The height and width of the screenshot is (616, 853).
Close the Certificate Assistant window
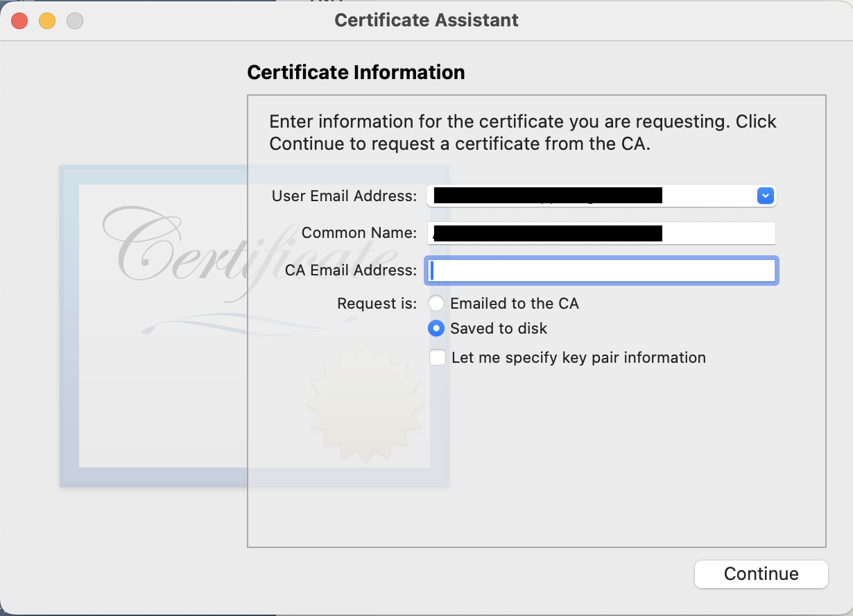tap(19, 21)
